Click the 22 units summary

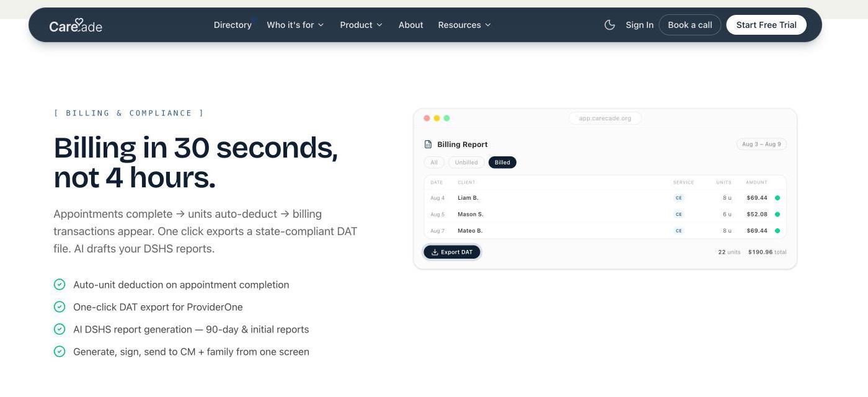(x=729, y=252)
